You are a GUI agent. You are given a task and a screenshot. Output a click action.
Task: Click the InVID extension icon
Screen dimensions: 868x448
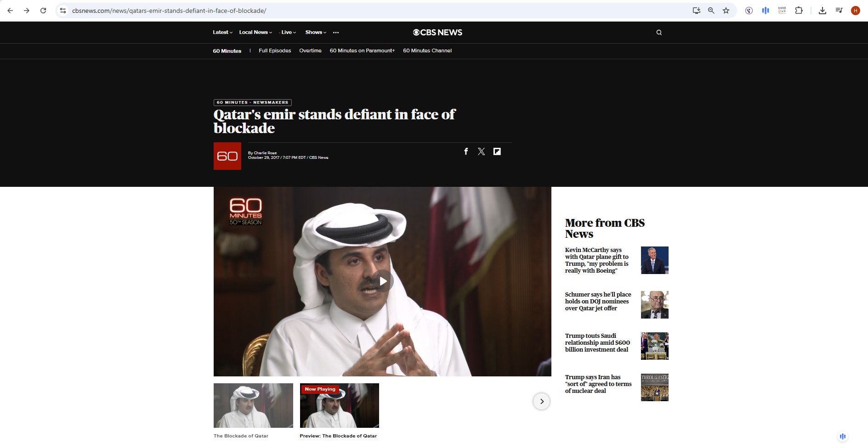tap(782, 11)
